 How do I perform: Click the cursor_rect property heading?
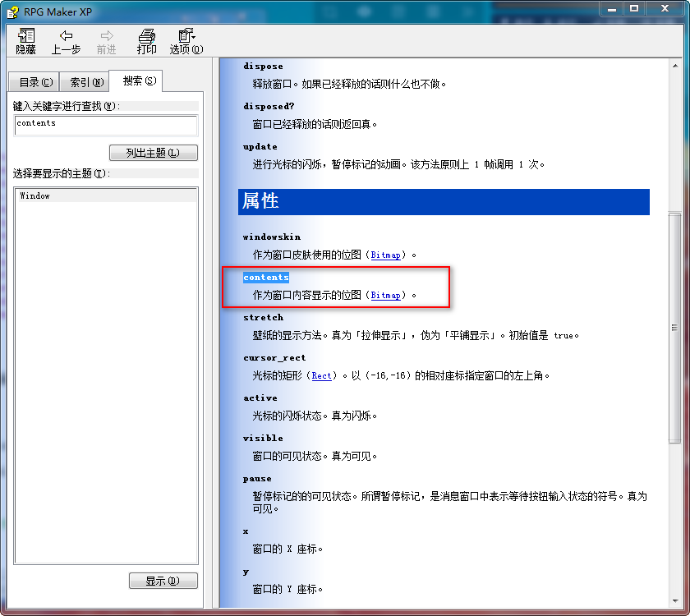tap(274, 358)
